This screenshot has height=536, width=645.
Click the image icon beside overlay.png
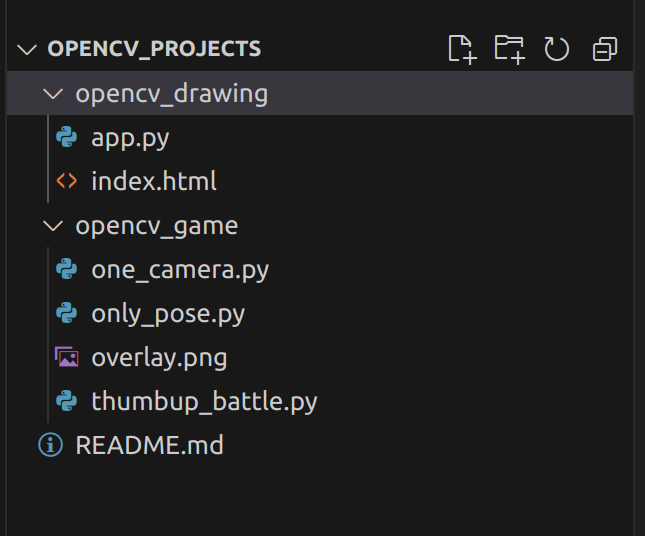point(67,357)
